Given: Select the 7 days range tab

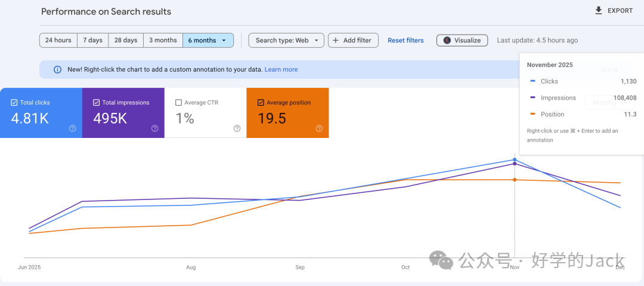Looking at the screenshot, I should tap(93, 41).
